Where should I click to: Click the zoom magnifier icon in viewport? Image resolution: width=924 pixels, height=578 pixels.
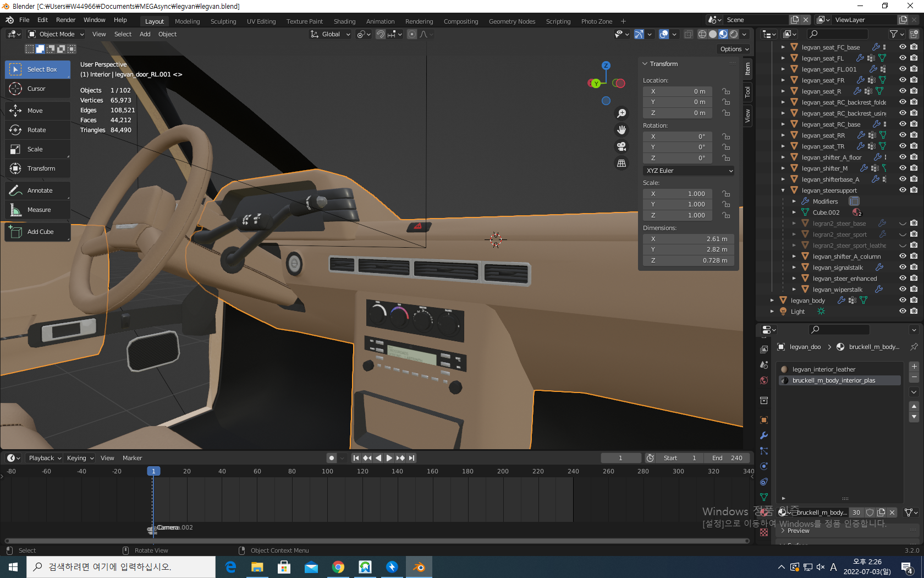[x=621, y=113]
